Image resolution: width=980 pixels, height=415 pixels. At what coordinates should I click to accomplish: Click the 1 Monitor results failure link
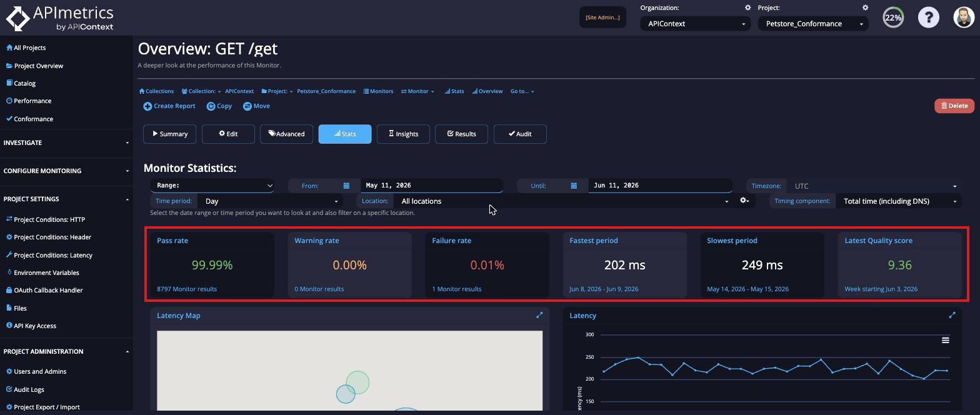click(x=457, y=289)
